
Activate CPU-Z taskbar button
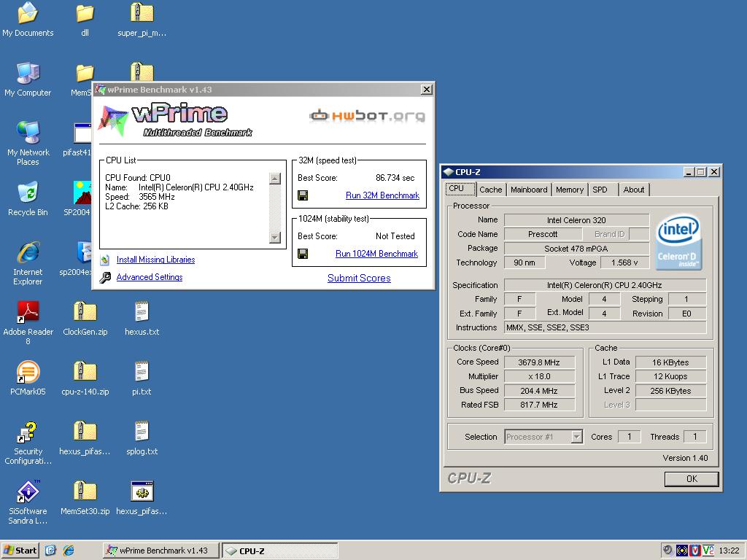tap(280, 551)
